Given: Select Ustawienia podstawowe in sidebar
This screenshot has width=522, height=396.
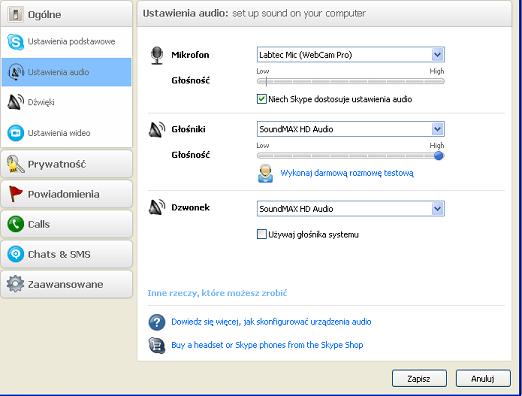Looking at the screenshot, I should click(x=67, y=42).
